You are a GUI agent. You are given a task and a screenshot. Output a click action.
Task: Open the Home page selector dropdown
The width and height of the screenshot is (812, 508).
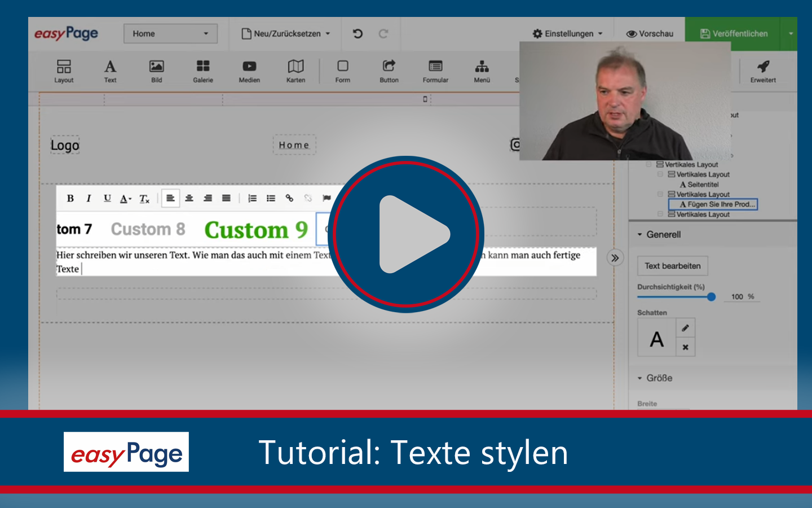pyautogui.click(x=170, y=33)
